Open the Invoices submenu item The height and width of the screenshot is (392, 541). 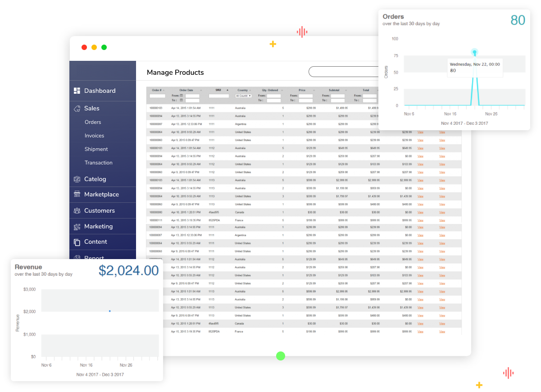[x=94, y=136]
